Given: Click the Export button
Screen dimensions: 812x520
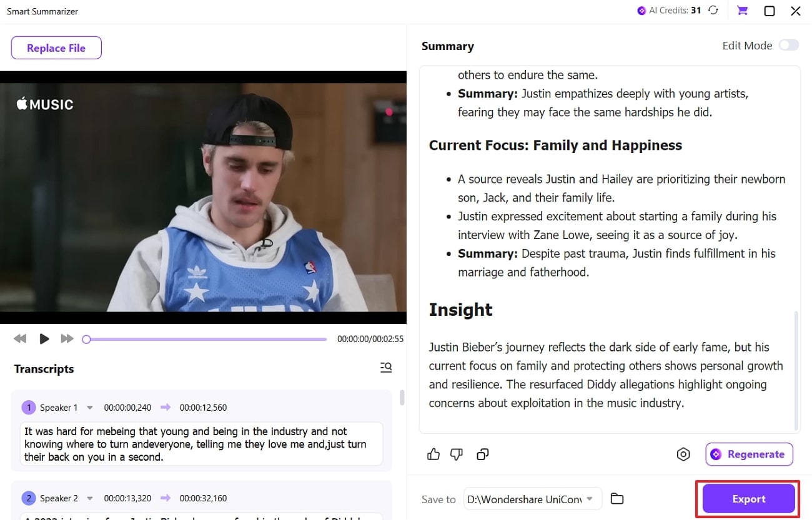Looking at the screenshot, I should coord(748,499).
